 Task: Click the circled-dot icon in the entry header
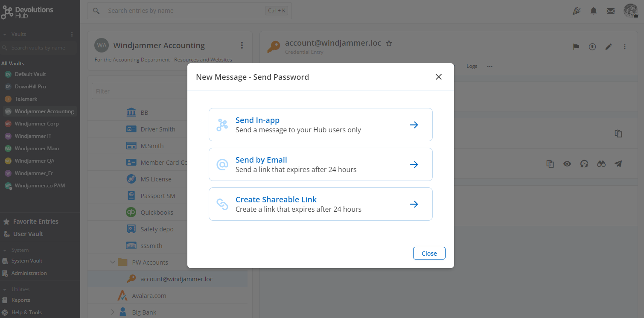click(592, 47)
